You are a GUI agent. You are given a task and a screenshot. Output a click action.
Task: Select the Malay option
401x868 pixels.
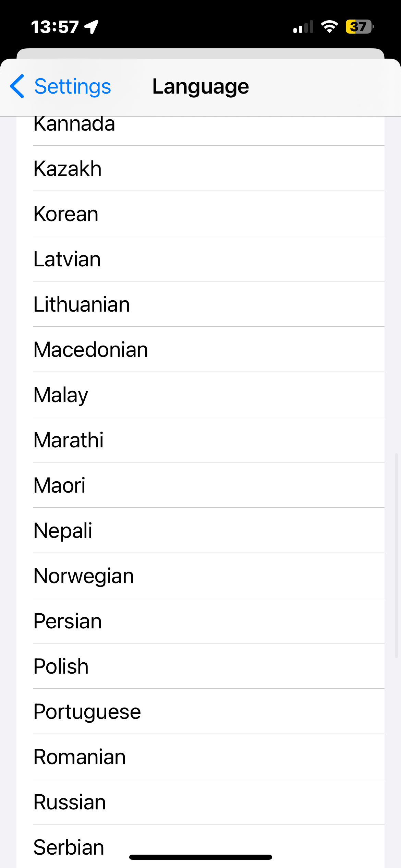pyautogui.click(x=61, y=395)
